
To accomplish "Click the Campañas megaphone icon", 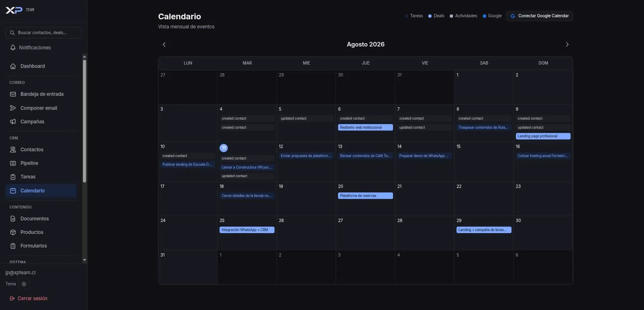I will (x=13, y=122).
